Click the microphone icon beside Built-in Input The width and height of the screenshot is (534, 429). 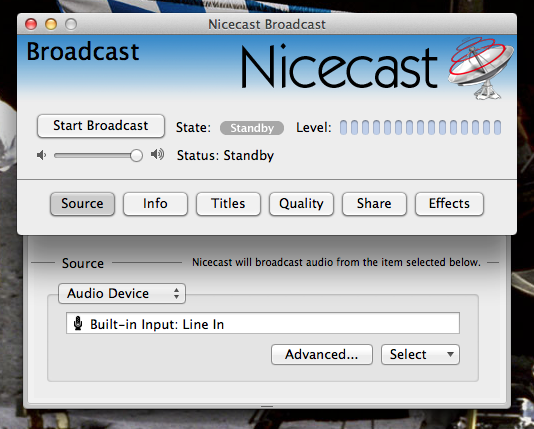tap(78, 323)
